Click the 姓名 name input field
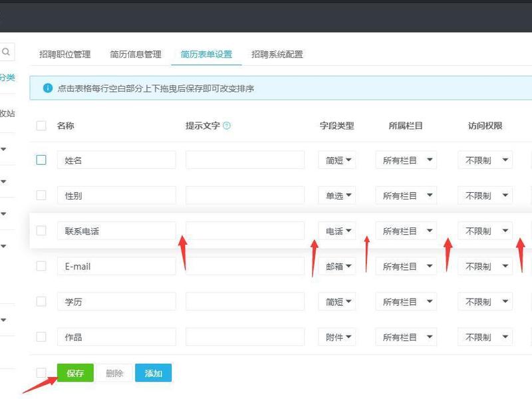Screen dimensions: 532x399 pos(116,160)
